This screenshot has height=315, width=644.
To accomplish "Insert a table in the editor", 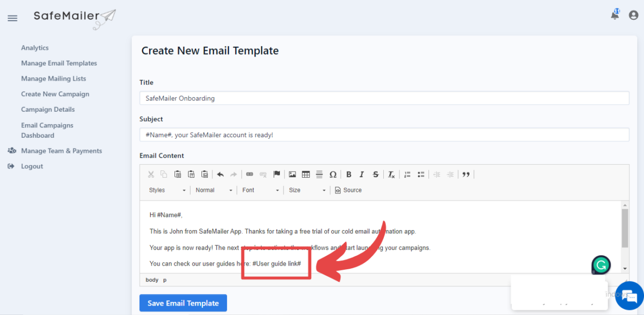I will pyautogui.click(x=305, y=174).
